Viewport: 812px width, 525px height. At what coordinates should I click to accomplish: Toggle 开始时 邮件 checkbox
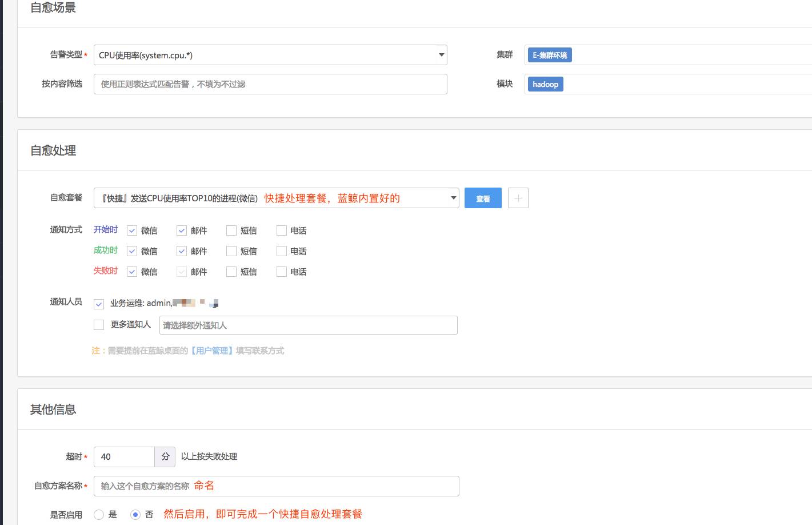click(x=182, y=230)
